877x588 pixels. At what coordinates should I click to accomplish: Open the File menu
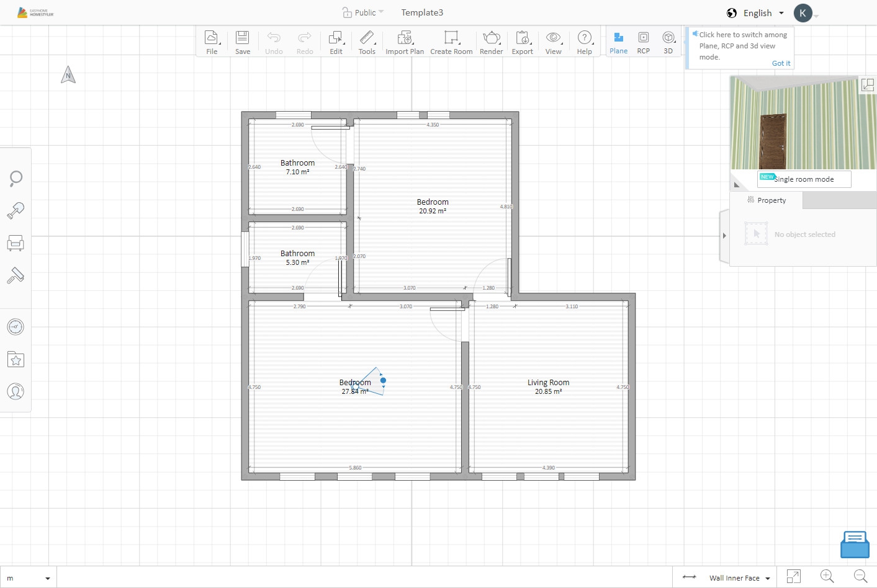tap(212, 42)
